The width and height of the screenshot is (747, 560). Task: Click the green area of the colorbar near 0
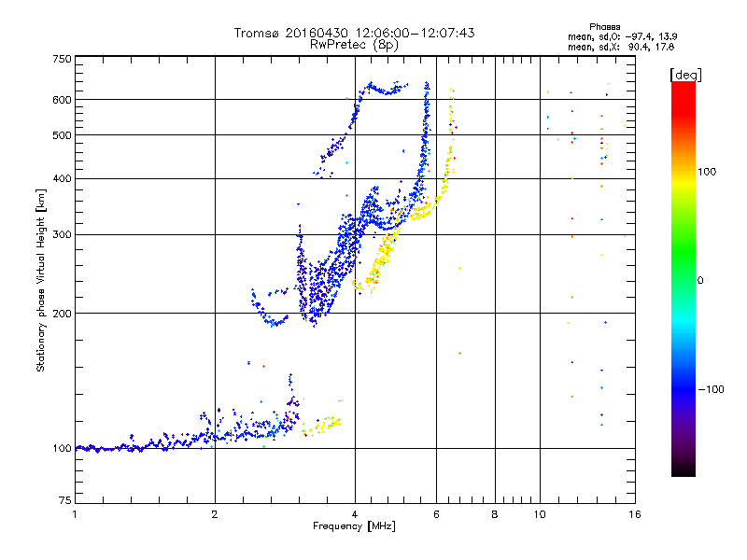(x=684, y=267)
